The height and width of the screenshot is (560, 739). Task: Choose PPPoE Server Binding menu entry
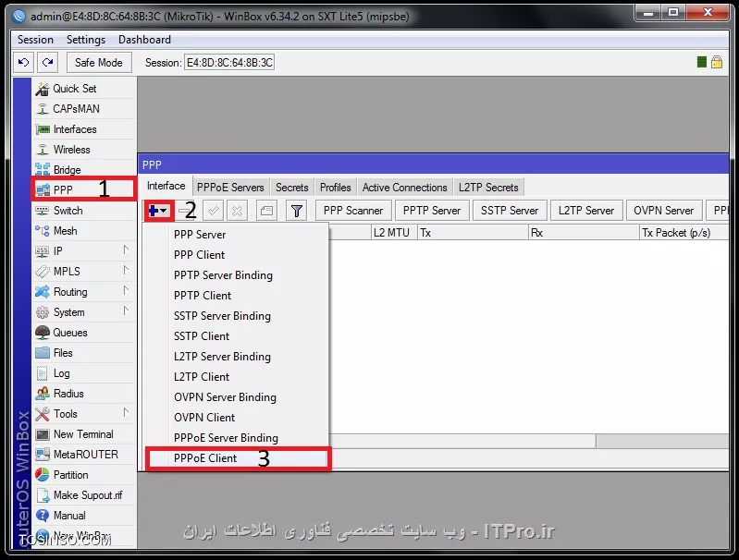click(x=236, y=437)
